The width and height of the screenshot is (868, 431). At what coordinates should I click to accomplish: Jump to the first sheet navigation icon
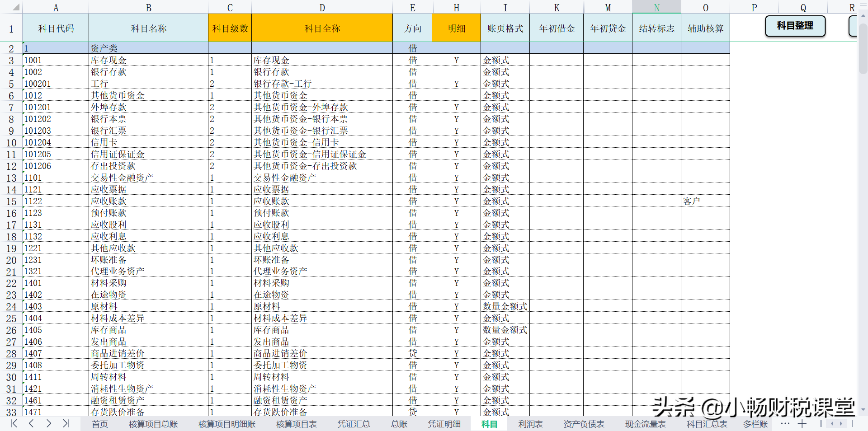point(13,424)
